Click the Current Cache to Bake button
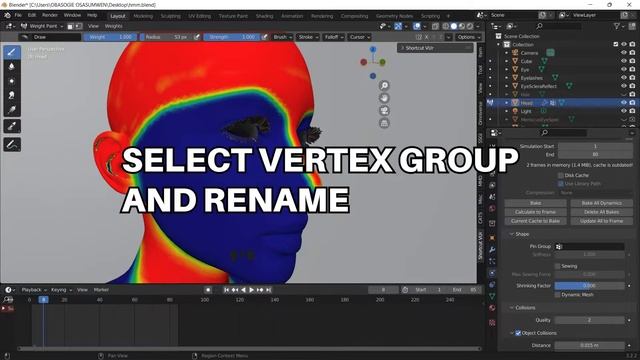 coord(536,221)
